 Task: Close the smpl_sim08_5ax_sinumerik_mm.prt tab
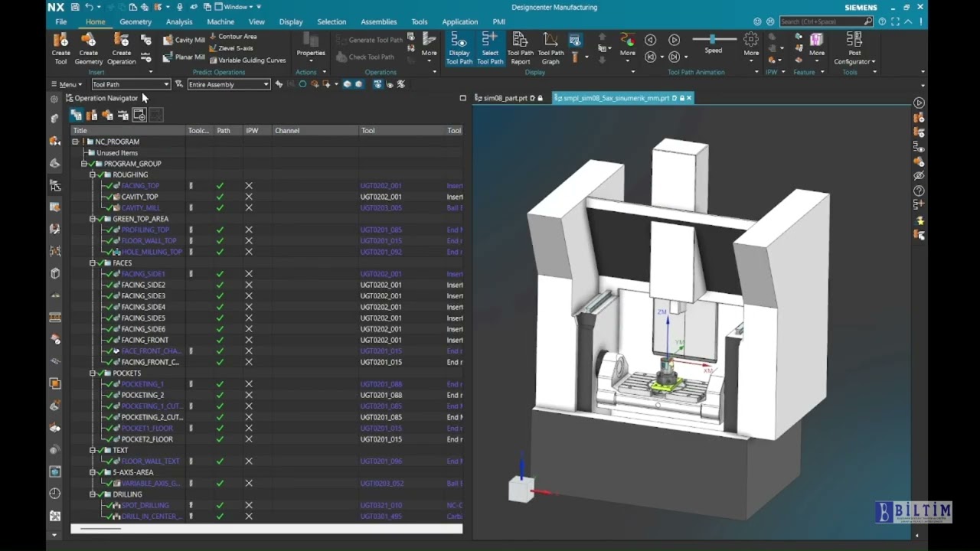[689, 98]
